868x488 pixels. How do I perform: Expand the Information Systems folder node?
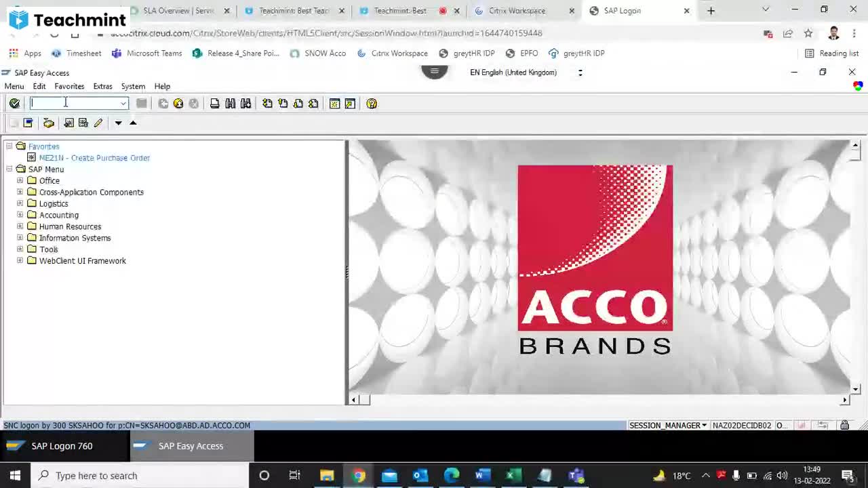point(20,238)
